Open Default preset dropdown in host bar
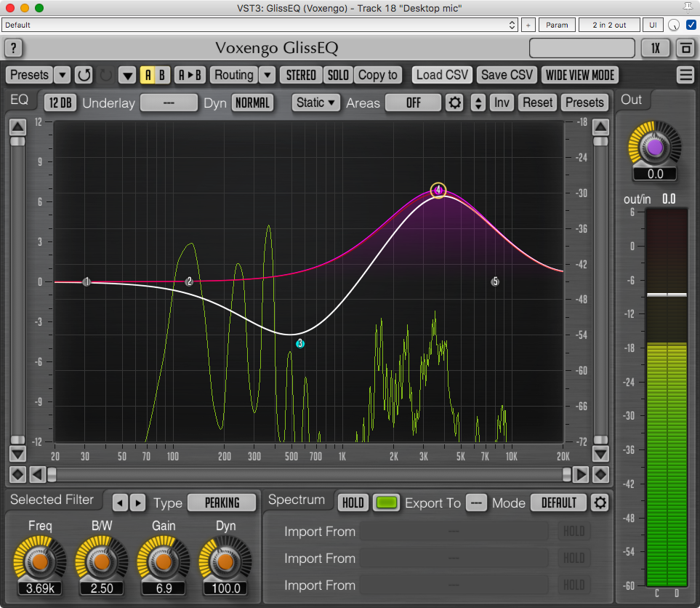This screenshot has width=700, height=608. 260,25
